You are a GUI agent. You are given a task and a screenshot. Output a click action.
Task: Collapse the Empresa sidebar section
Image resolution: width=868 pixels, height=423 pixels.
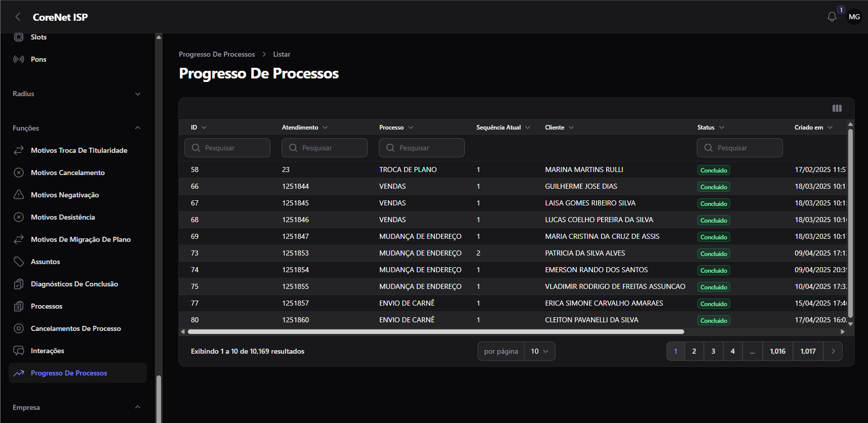click(77, 407)
